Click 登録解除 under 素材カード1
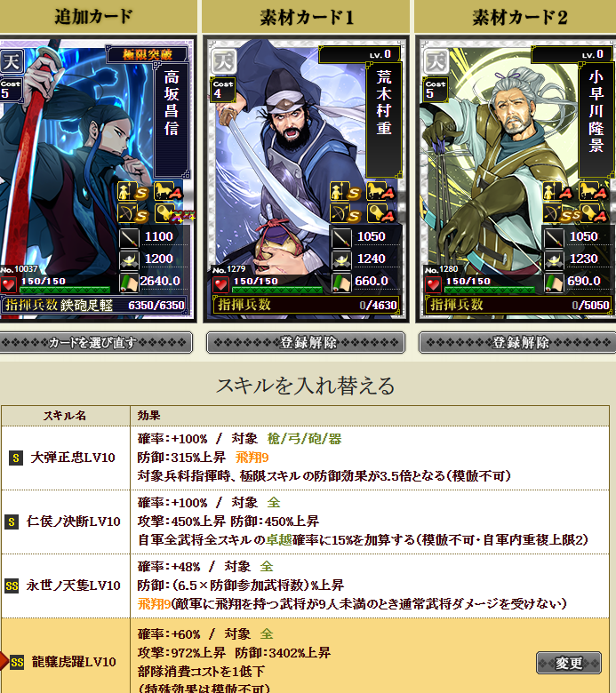Screen dimensions: 616x693 [x=306, y=343]
